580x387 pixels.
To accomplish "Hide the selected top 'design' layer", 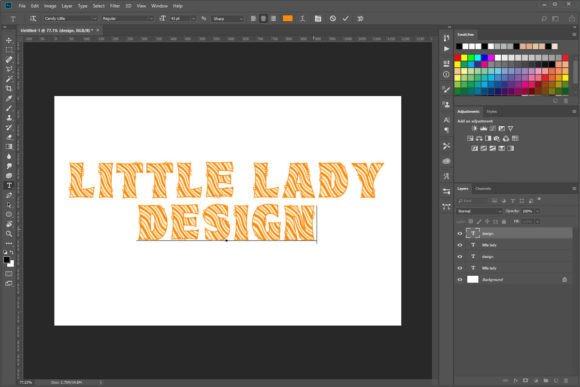I will (x=460, y=233).
